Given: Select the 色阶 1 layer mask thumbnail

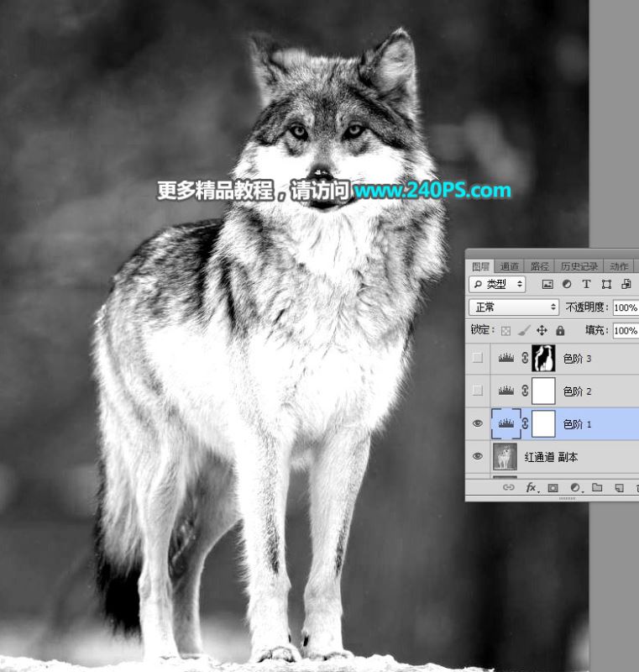Looking at the screenshot, I should pos(543,423).
